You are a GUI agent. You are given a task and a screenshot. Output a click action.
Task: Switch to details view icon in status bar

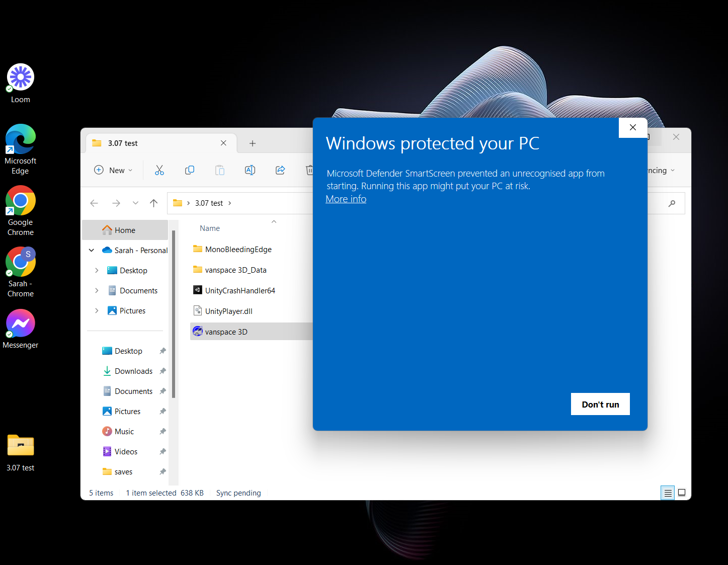pos(668,493)
